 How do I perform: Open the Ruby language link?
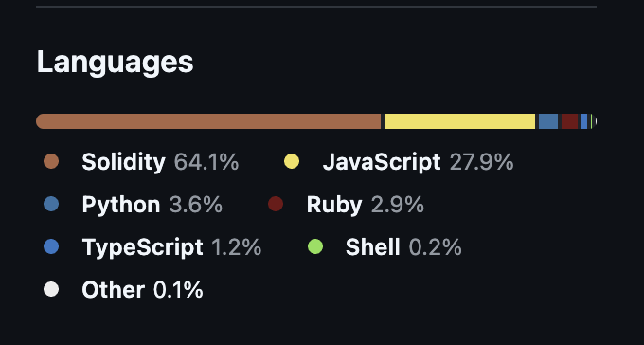tap(346, 205)
